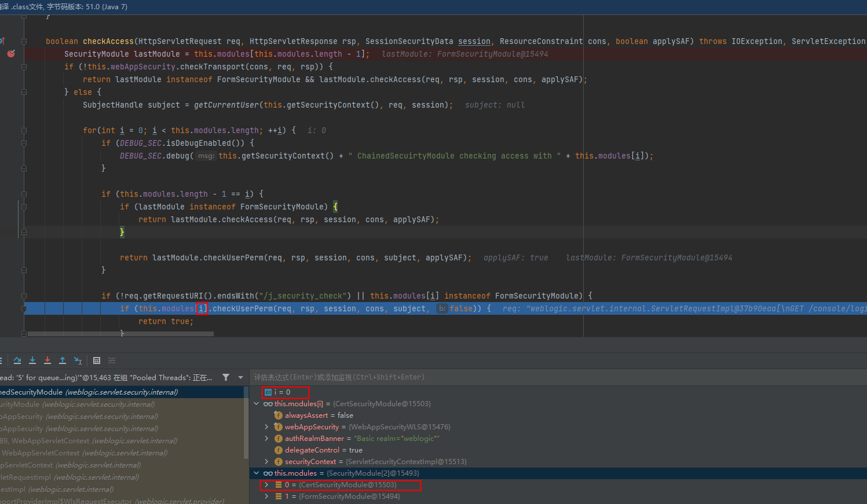Screen dimensions: 867x504
Task: Click the field icon beside authRealmBanner
Action: [x=279, y=439]
